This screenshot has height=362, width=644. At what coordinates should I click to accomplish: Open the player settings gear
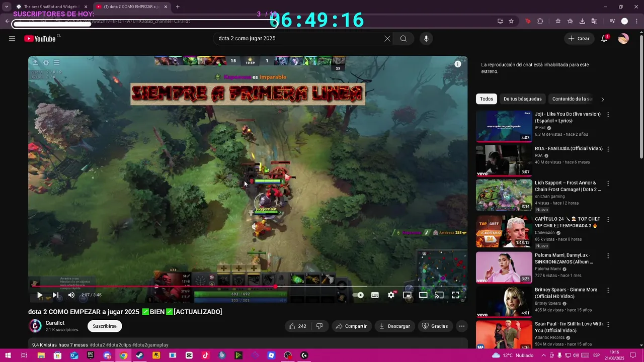(x=391, y=295)
